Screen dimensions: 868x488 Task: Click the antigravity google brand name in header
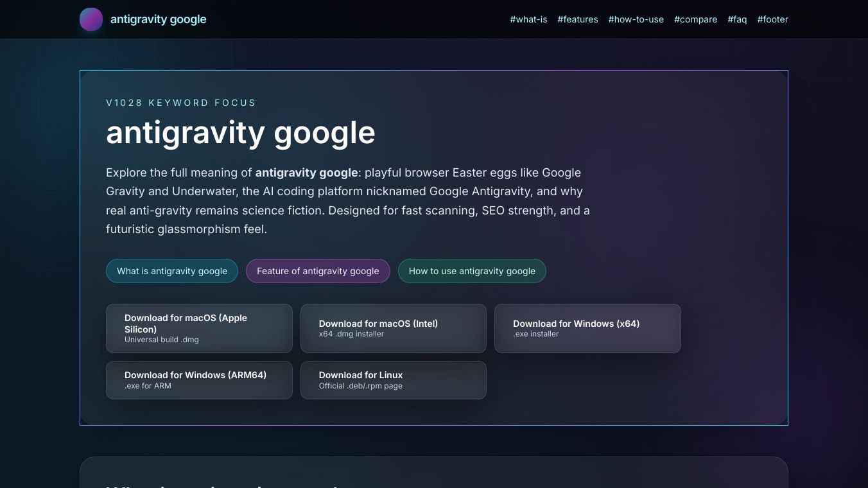point(158,19)
